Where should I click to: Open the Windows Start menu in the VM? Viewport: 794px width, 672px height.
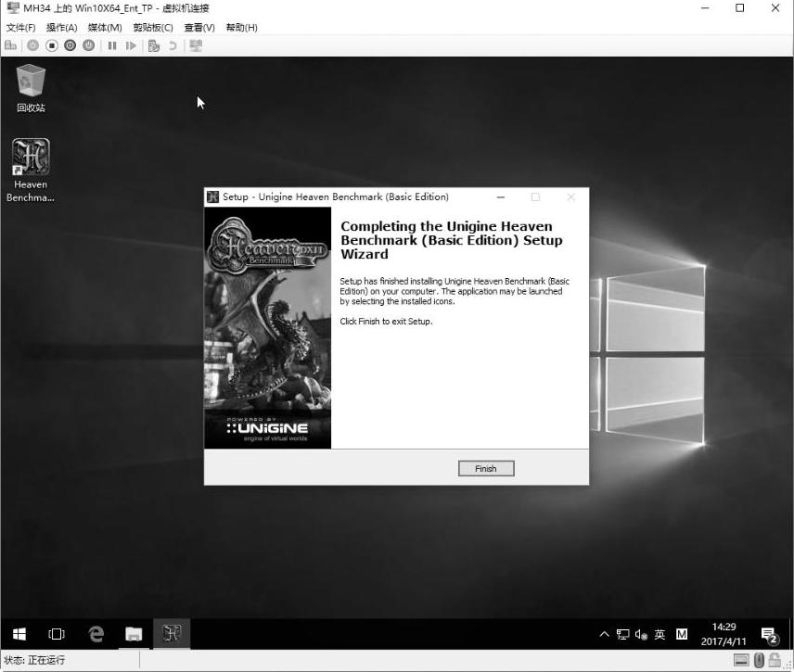tap(19, 634)
